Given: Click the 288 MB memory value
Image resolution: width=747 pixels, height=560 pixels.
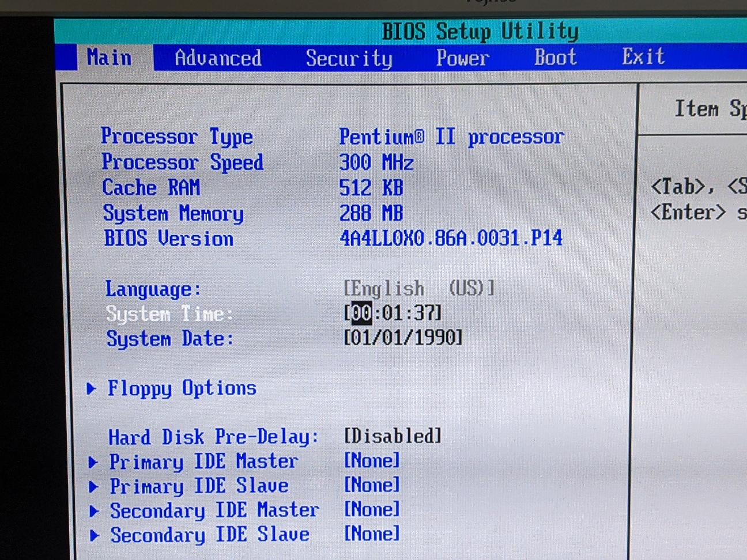Looking at the screenshot, I should (371, 213).
